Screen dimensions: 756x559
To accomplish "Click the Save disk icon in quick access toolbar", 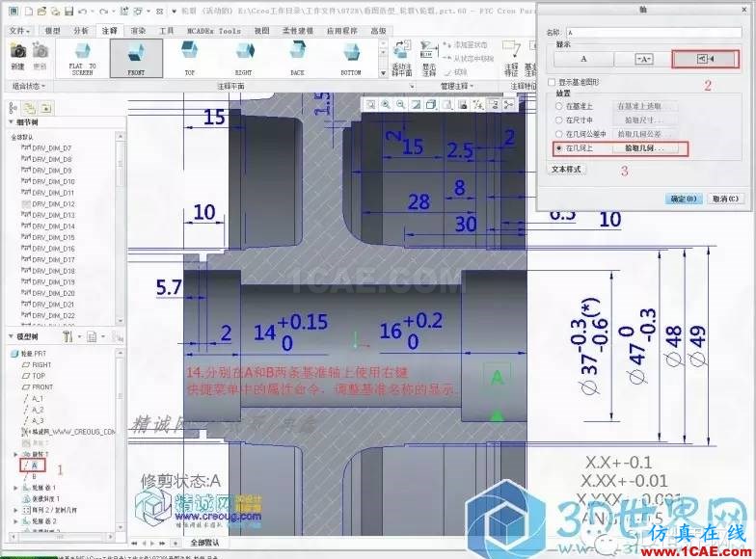I will pos(69,12).
